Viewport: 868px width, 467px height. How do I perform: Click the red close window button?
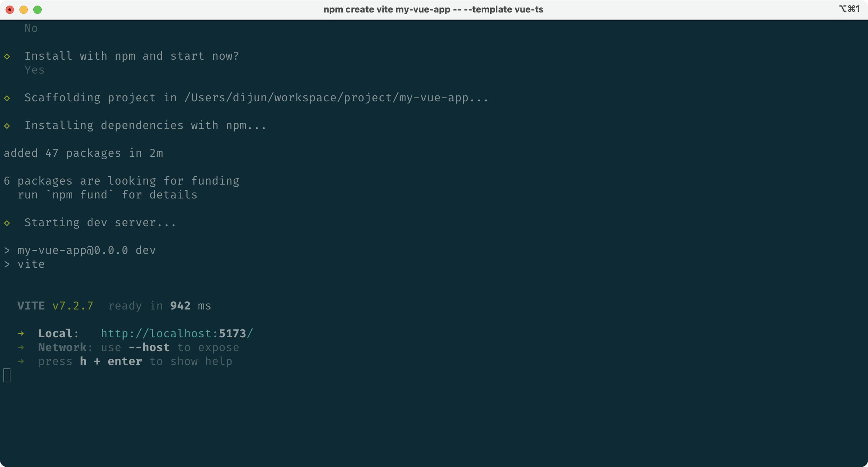click(10, 10)
